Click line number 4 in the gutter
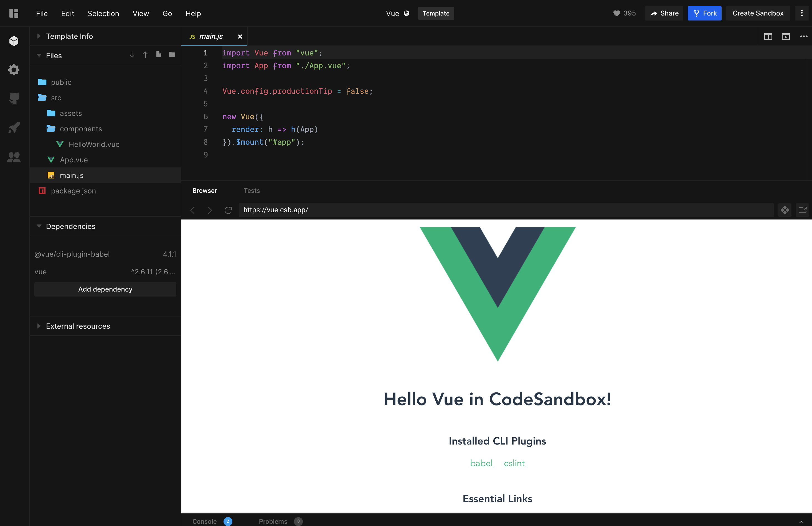812x526 pixels. [206, 91]
